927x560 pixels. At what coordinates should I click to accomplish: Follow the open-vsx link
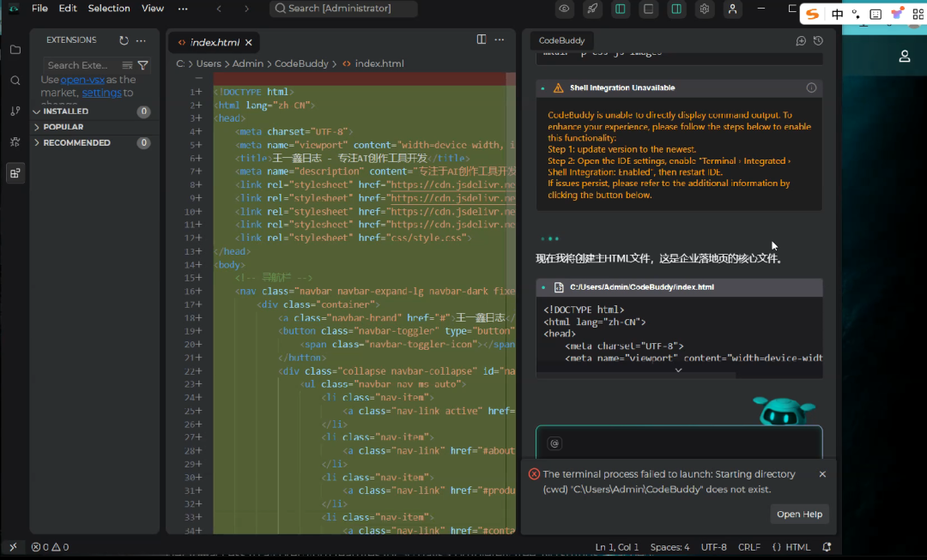(82, 79)
